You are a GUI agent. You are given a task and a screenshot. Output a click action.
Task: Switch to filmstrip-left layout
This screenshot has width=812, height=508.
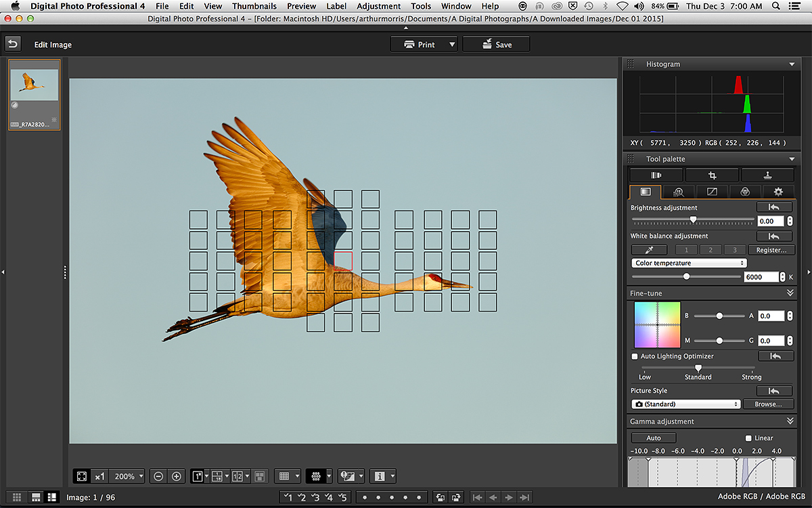pos(51,497)
